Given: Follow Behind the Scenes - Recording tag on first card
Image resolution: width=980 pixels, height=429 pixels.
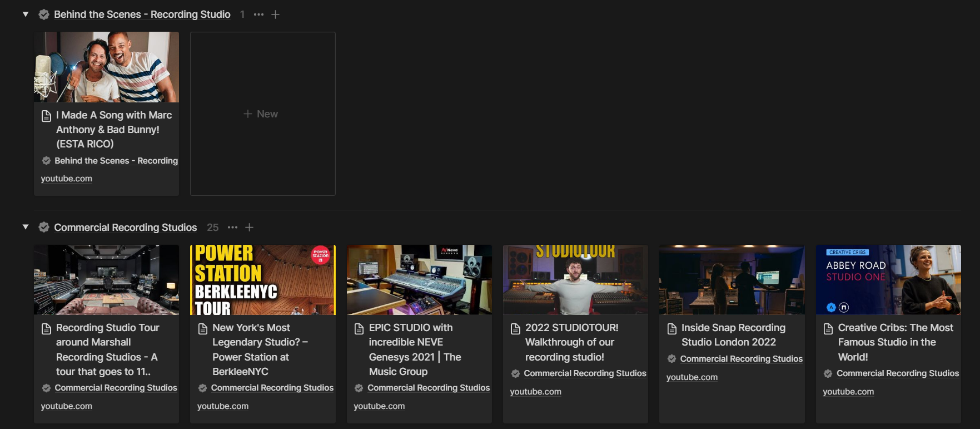Looking at the screenshot, I should click(116, 161).
